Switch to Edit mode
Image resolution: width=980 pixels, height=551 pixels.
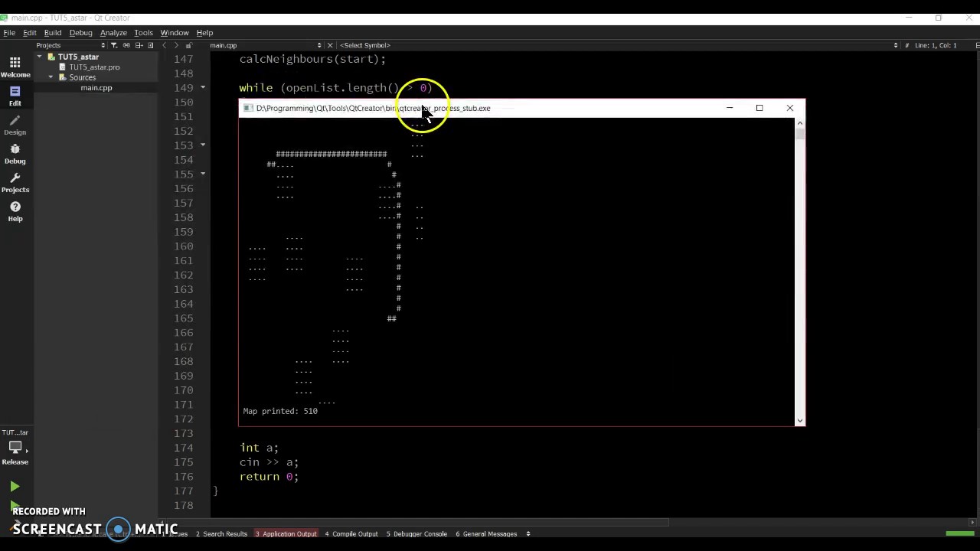15,96
